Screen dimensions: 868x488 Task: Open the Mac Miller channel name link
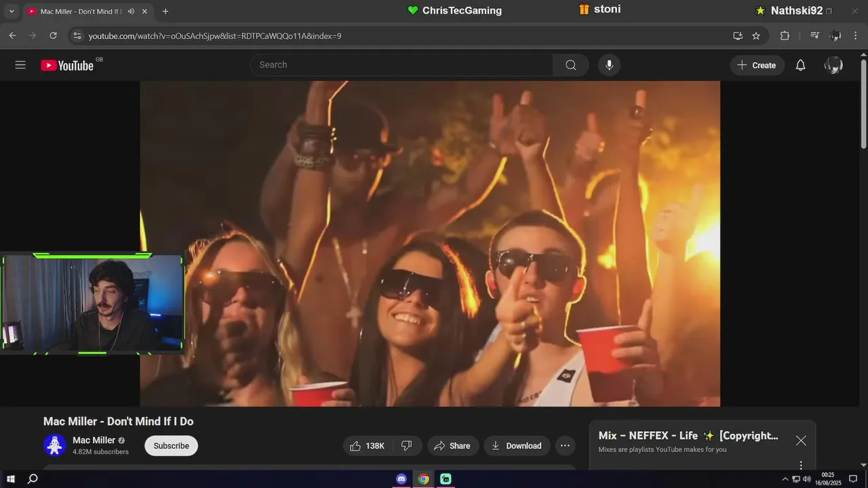tap(94, 441)
